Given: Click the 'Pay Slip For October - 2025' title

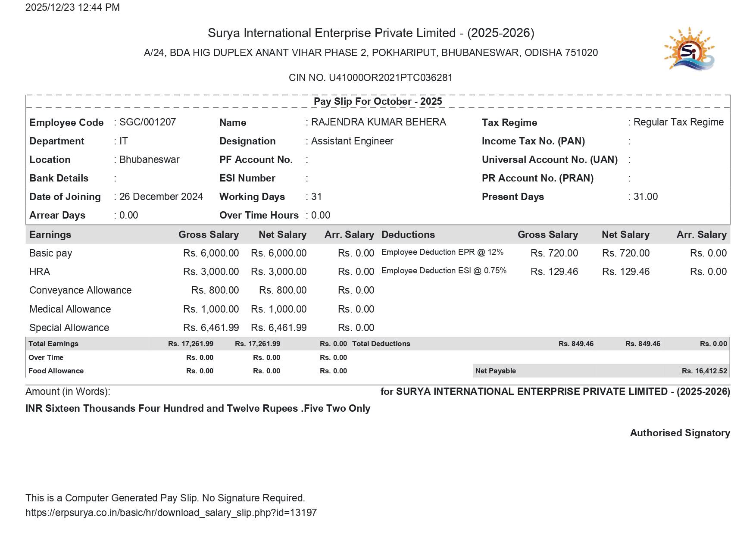Looking at the screenshot, I should 378,101.
